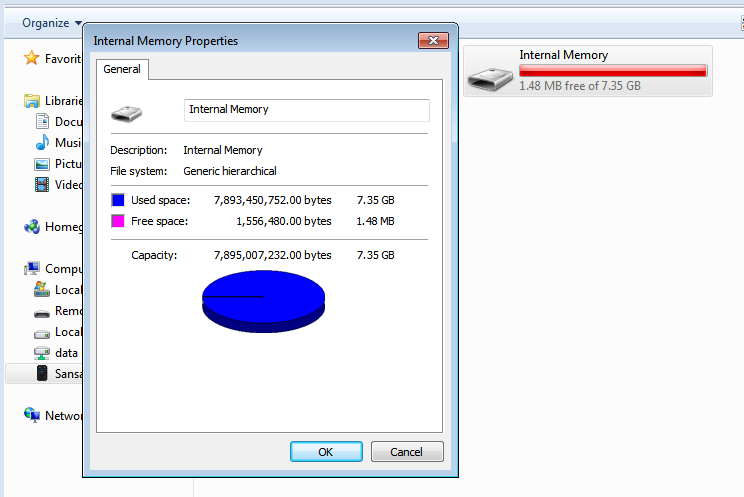The image size is (744, 497).
Task: Click the "Used space:" label
Action: (x=160, y=200)
